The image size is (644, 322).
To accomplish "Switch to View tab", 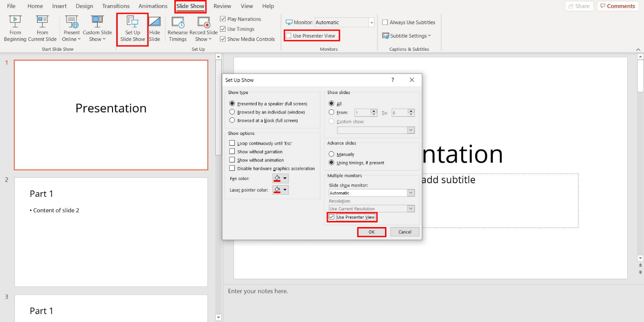I will coord(247,6).
